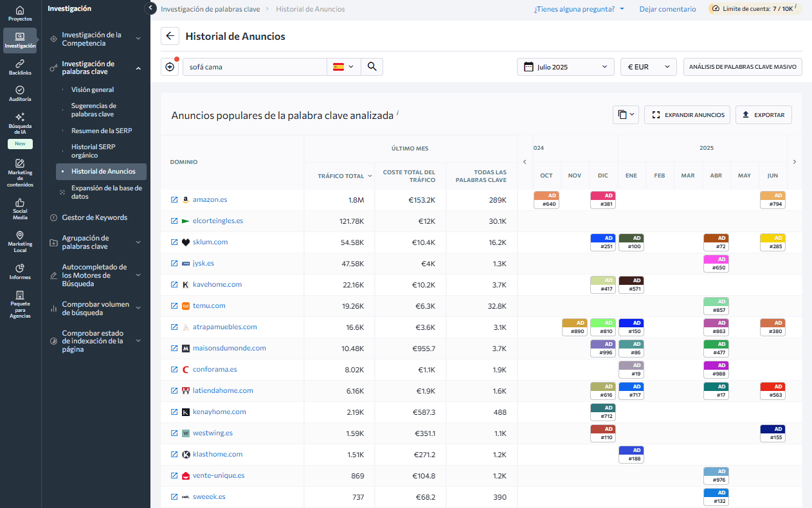Open Marketing Local icon

coord(20,242)
